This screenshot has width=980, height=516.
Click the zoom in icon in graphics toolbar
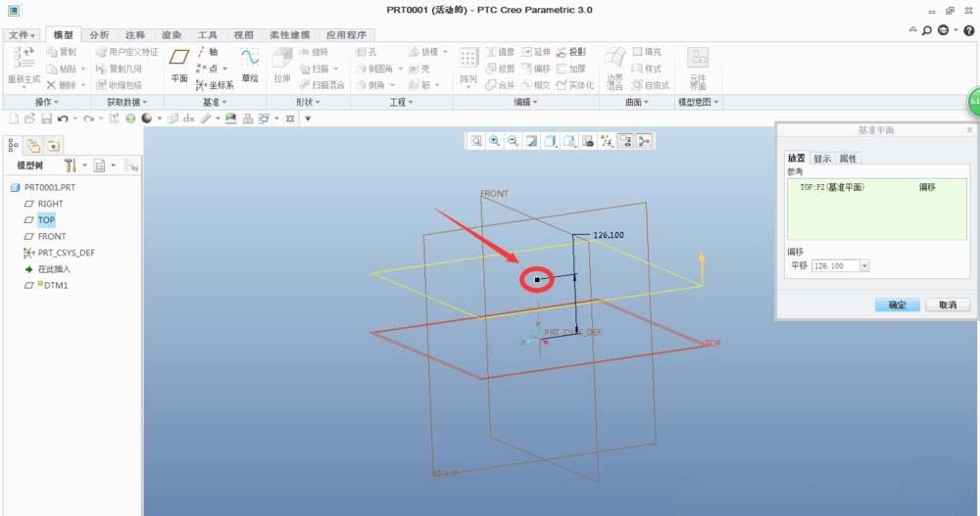494,141
